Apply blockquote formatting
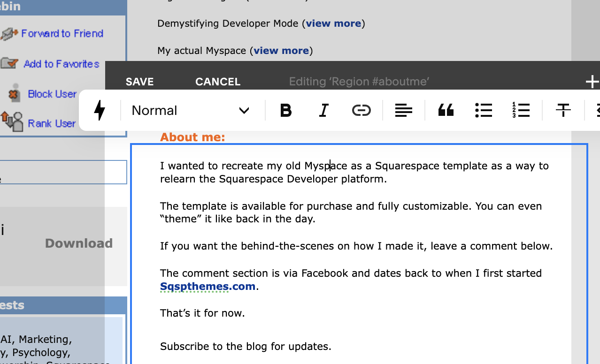This screenshot has height=364, width=600. (446, 111)
